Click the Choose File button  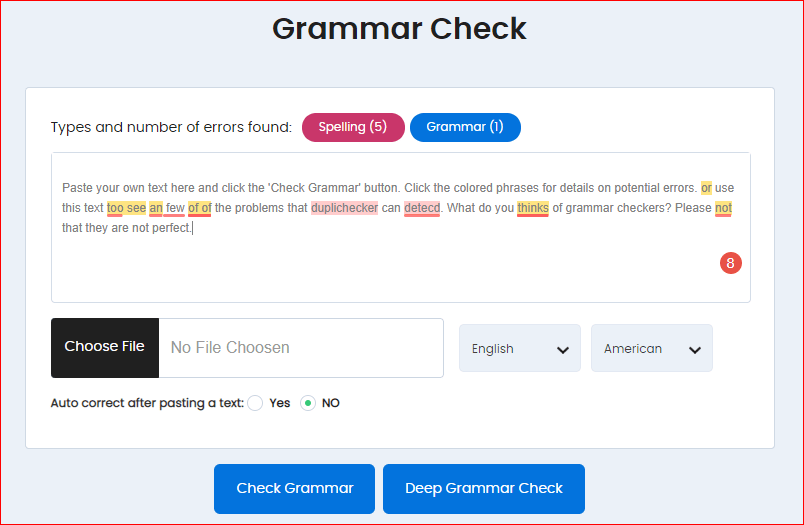click(105, 347)
